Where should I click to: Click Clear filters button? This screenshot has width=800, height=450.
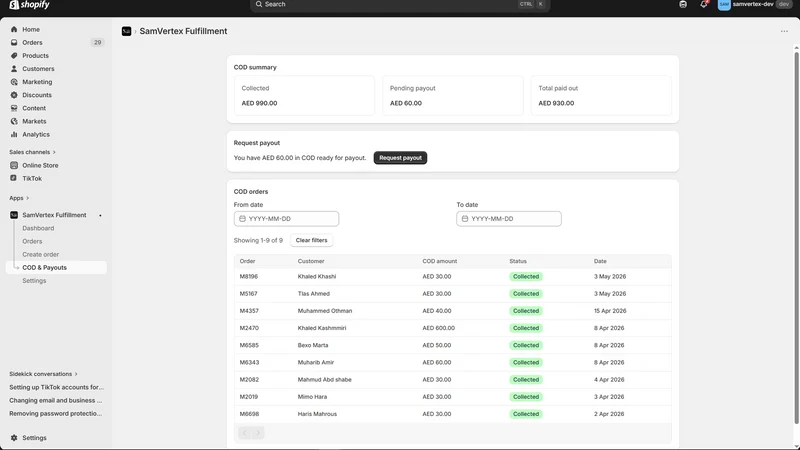click(x=312, y=240)
